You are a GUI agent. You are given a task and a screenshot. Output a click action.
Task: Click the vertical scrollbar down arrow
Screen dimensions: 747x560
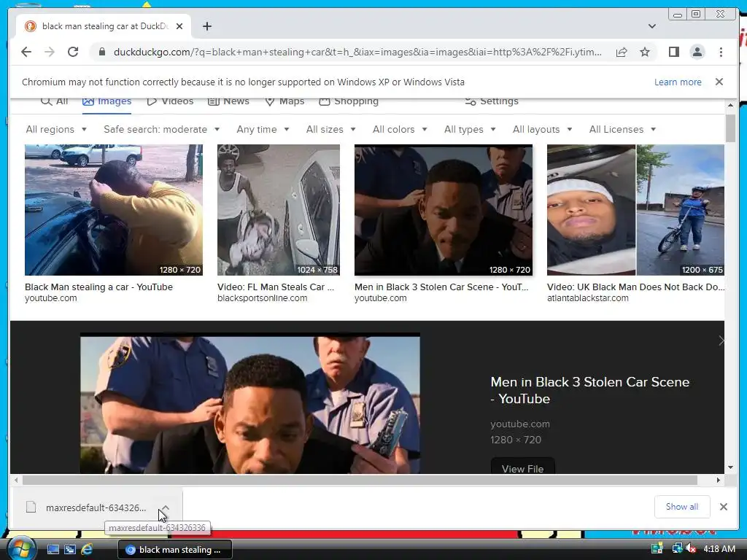(730, 467)
